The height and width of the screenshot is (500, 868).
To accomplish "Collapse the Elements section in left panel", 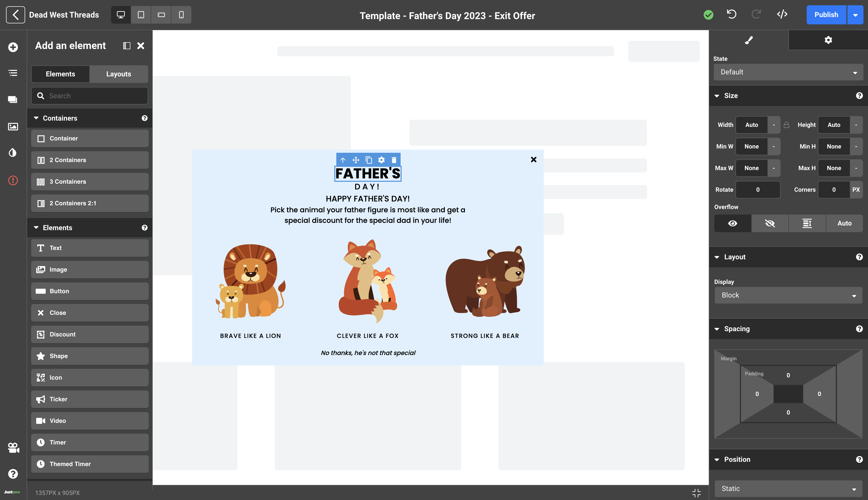I will click(x=36, y=227).
